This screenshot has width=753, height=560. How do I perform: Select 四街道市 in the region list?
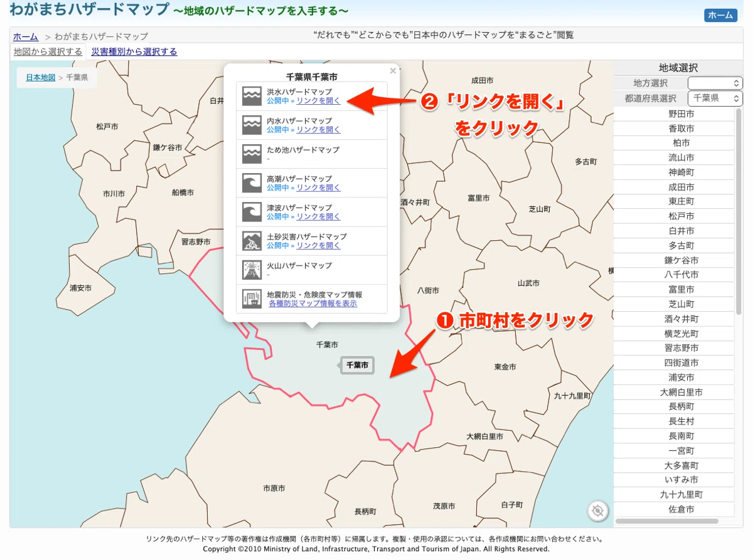click(x=674, y=362)
